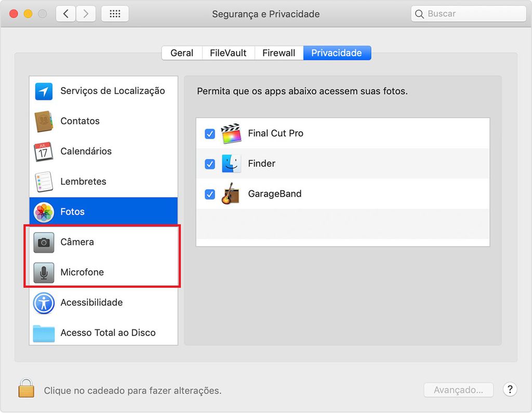532x413 pixels.
Task: Switch to the Firewall tab
Action: coord(278,53)
